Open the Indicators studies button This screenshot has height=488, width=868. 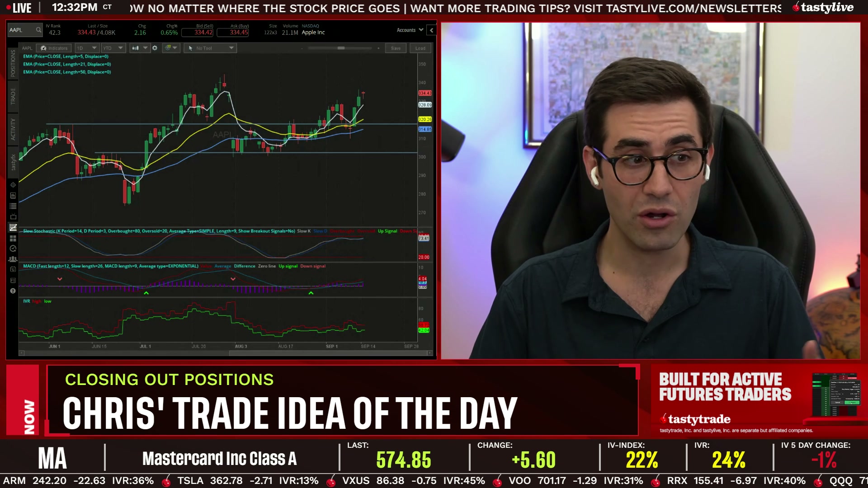tap(54, 48)
